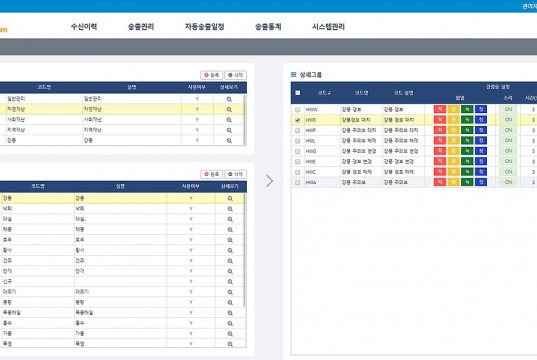Check the HWA 강풍 주의보 row checkbox
Image resolution: width=537 pixels, height=360 pixels.
298,183
